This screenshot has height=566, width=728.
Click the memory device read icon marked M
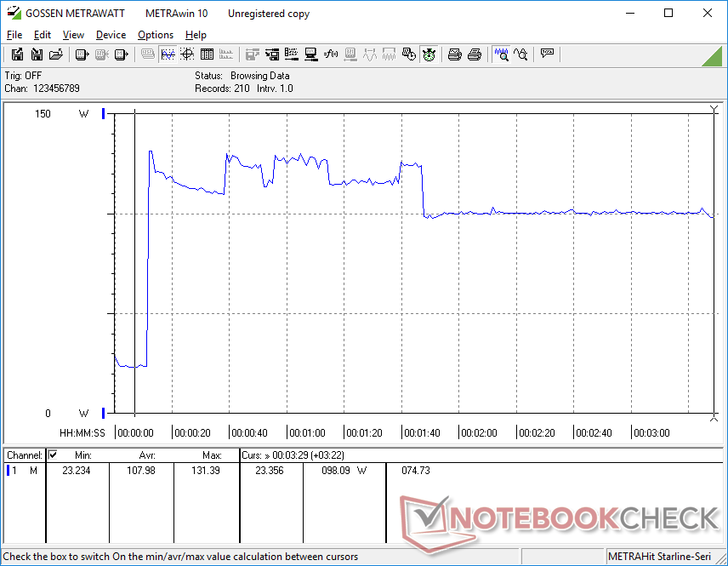(x=121, y=54)
